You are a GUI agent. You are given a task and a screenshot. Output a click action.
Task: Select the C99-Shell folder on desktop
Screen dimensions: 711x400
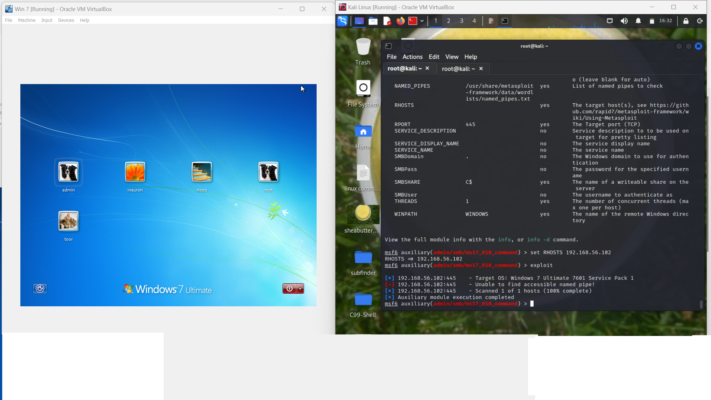coord(363,304)
